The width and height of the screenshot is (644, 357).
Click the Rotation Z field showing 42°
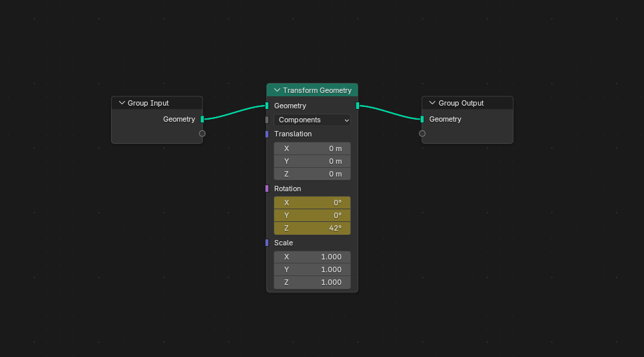(312, 228)
